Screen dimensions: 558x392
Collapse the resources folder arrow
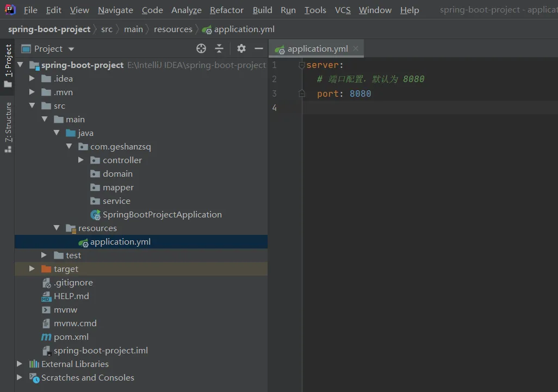57,228
